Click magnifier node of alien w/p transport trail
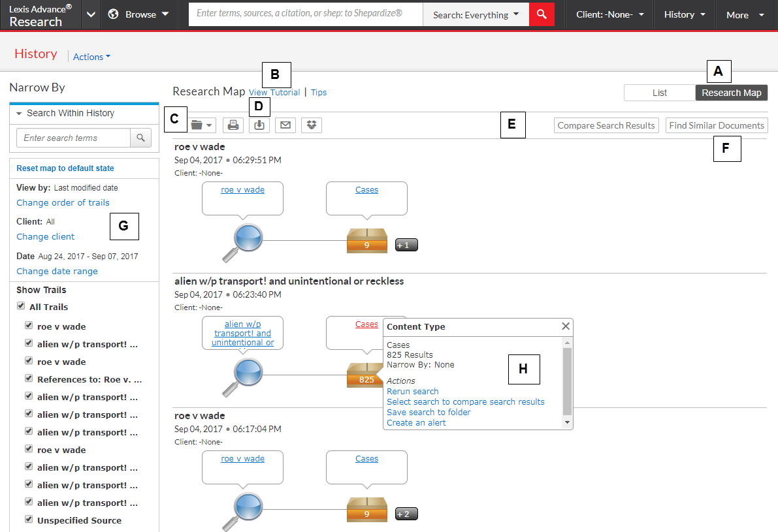Screen dimensions: 778x532 (242, 377)
